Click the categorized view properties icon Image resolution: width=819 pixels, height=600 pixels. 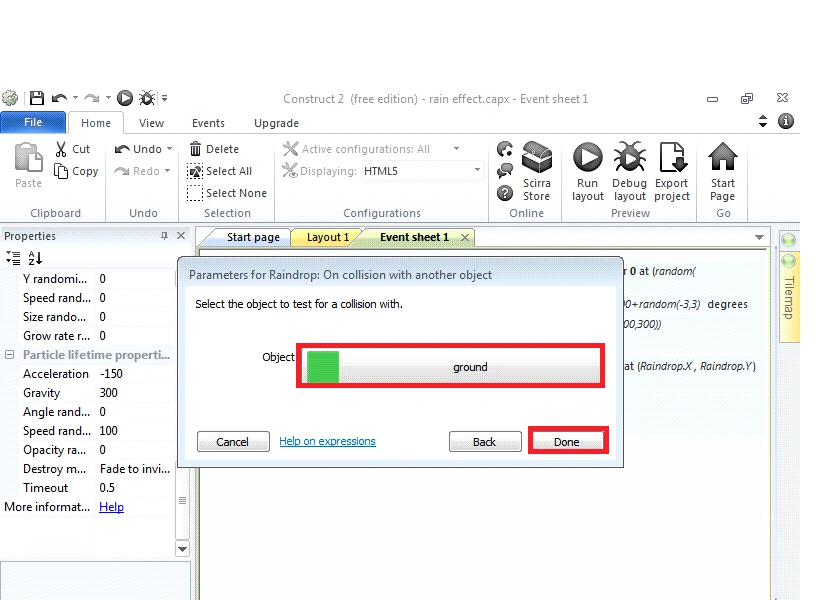point(13,257)
